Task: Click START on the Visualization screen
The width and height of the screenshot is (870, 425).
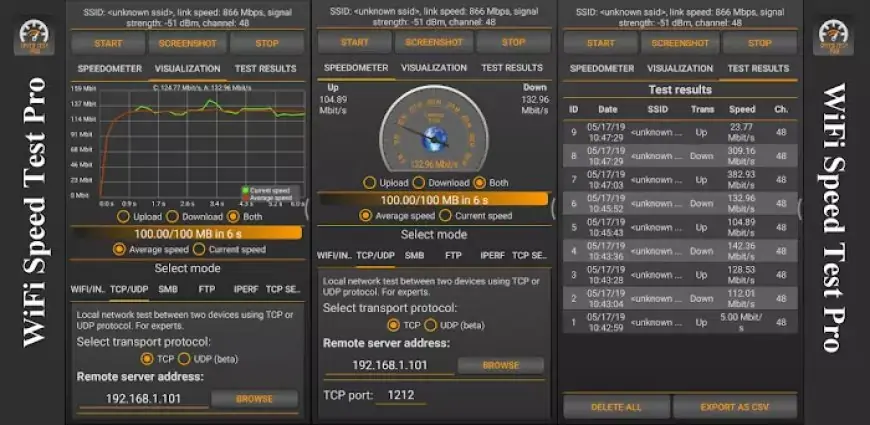Action: (x=108, y=43)
